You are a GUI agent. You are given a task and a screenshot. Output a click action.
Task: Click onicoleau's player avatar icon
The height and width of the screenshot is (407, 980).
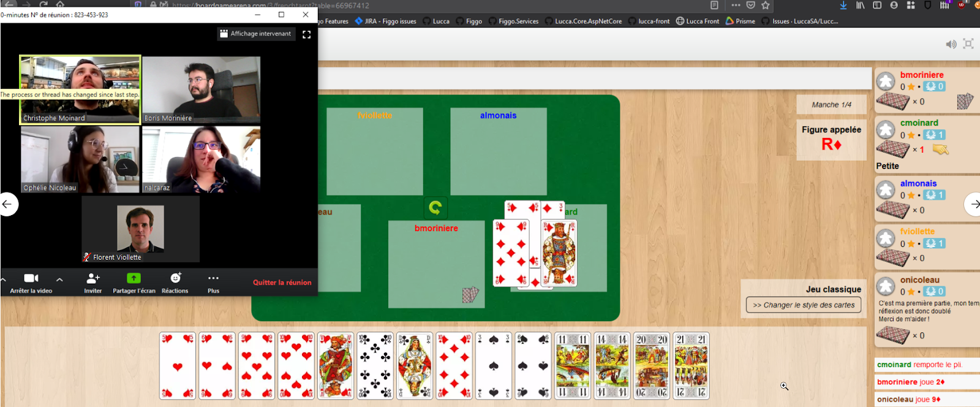[x=886, y=286]
